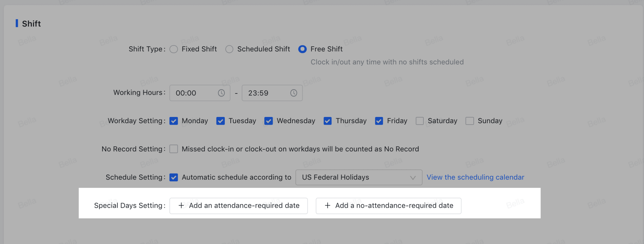
Task: Add a no-attendance-required date
Action: 388,205
